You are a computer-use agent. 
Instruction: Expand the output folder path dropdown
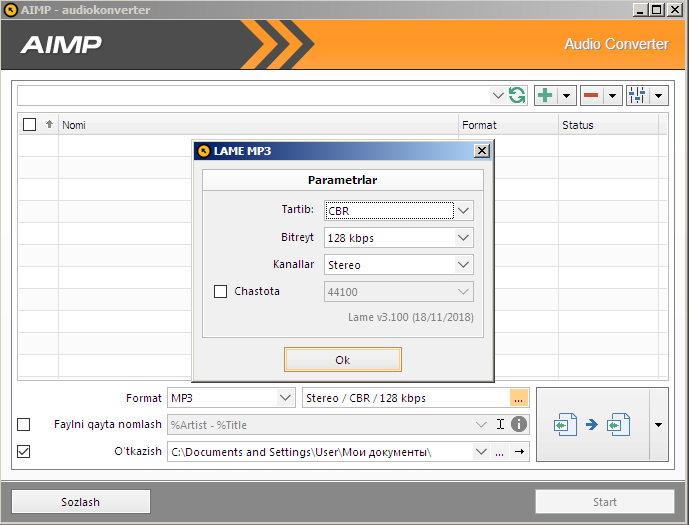point(481,452)
